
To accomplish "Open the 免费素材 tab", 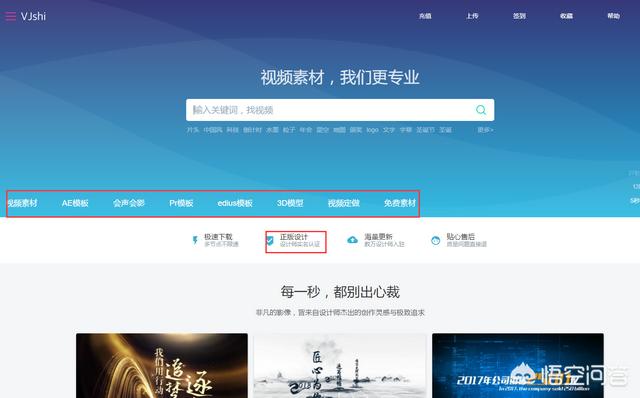I will point(400,203).
